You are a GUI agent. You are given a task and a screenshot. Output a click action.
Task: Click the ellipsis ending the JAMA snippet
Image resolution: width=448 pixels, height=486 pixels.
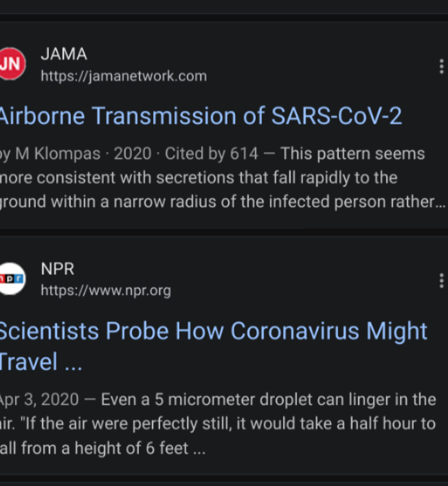point(440,202)
